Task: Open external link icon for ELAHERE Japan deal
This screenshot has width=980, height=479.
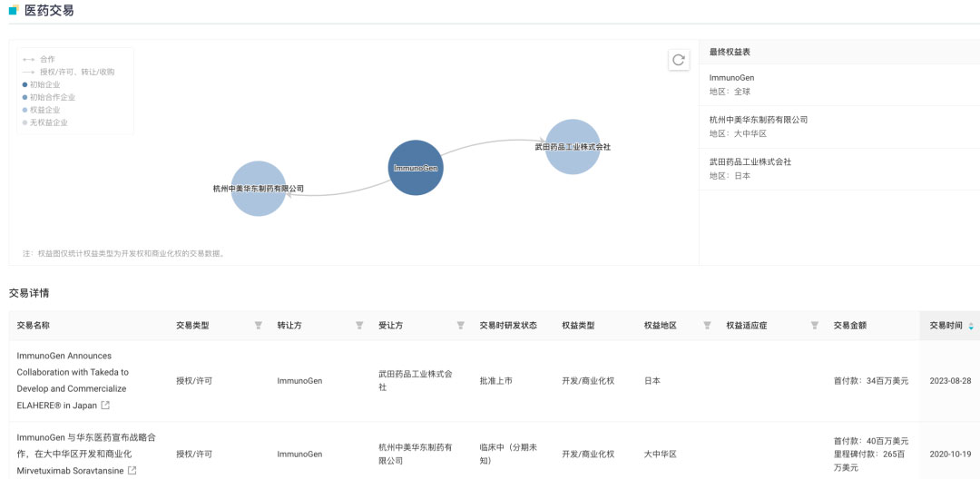Action: pos(105,406)
